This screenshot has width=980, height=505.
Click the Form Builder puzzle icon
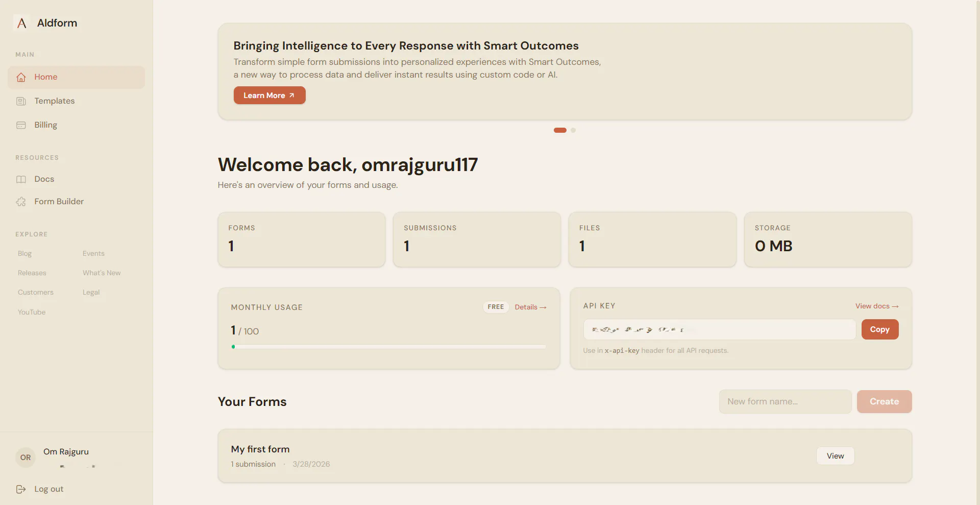click(x=21, y=202)
